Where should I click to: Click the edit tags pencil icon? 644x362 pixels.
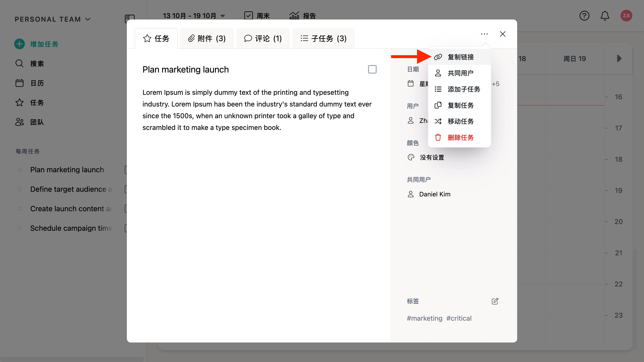click(x=495, y=301)
